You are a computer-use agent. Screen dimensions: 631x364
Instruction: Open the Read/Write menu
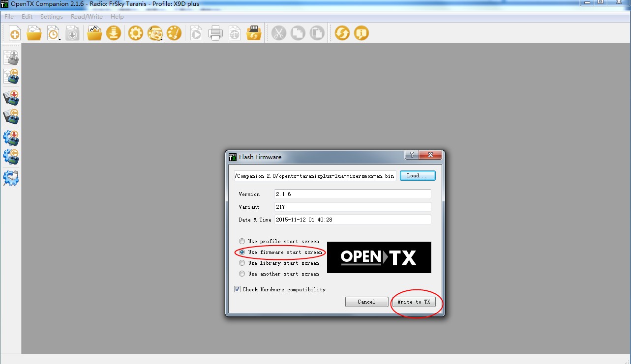tap(87, 17)
